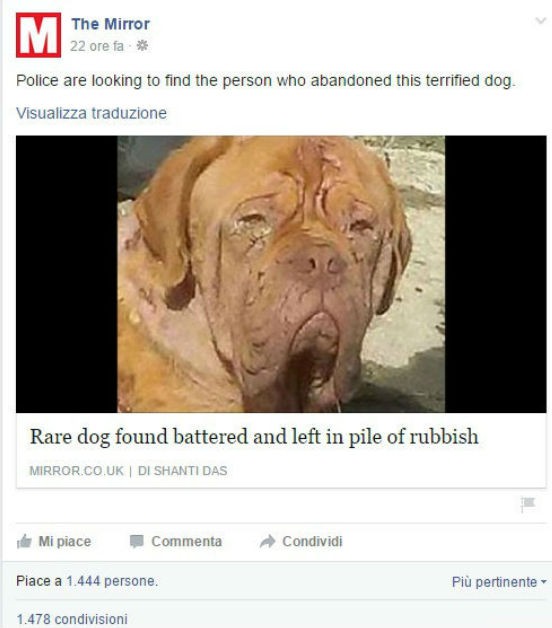The width and height of the screenshot is (552, 628).
Task: Click The Mirror red M logo
Action: (x=38, y=35)
